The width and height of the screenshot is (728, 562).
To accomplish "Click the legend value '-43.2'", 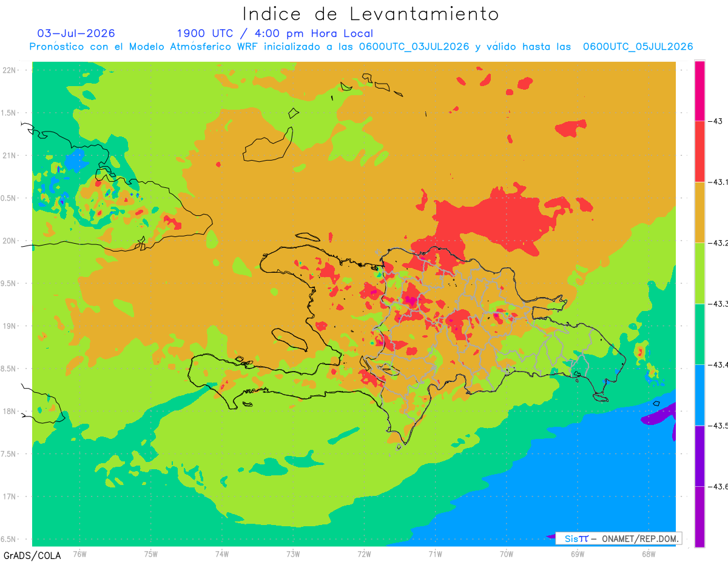I will 719,243.
